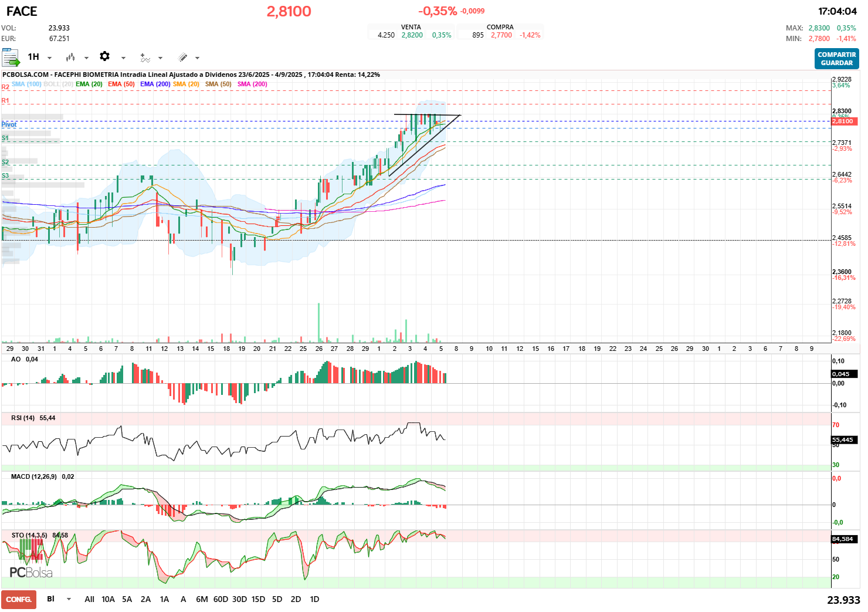Click the AO indicator label
The height and width of the screenshot is (612, 868).
pos(16,359)
